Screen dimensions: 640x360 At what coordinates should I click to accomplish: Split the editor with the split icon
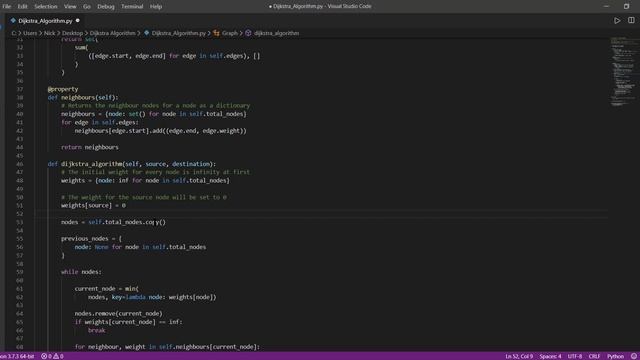pos(631,20)
